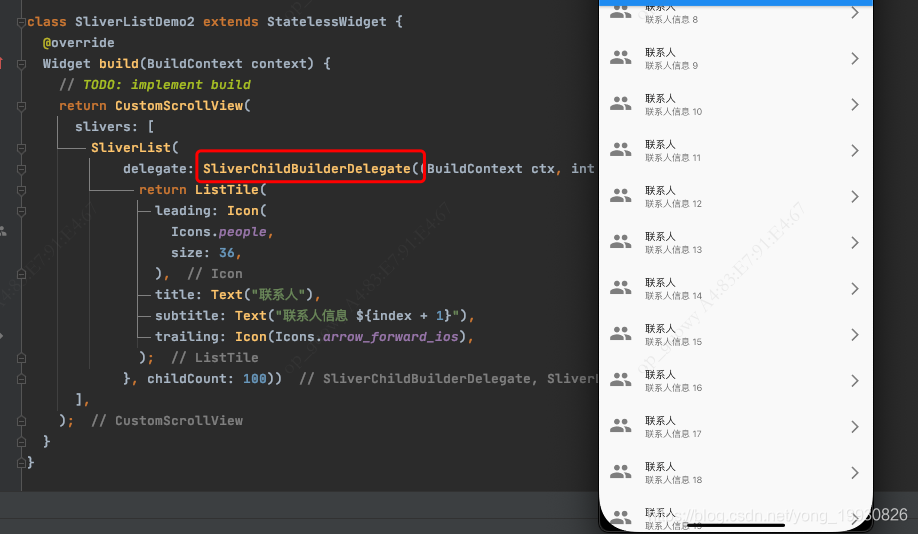
Task: Click the phone home indicator bar
Action: coord(737,525)
